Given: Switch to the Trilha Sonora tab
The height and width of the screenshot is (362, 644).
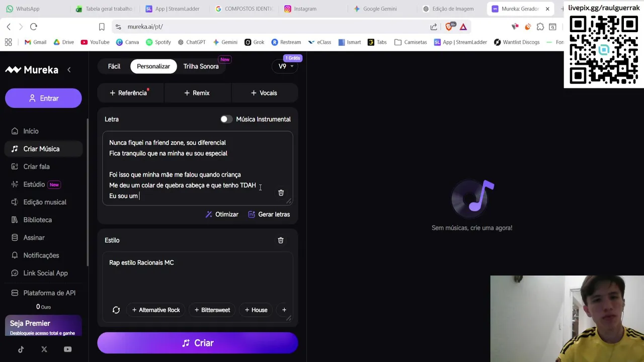Looking at the screenshot, I should pyautogui.click(x=201, y=66).
